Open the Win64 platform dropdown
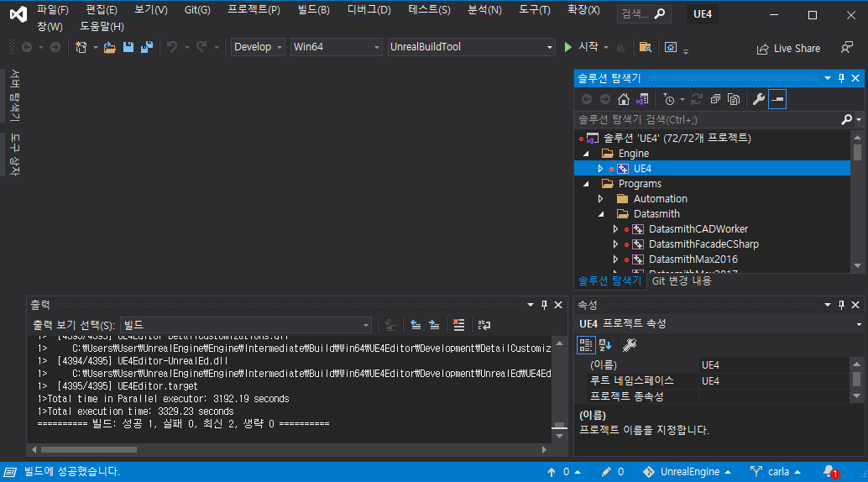This screenshot has height=482, width=868. [336, 47]
